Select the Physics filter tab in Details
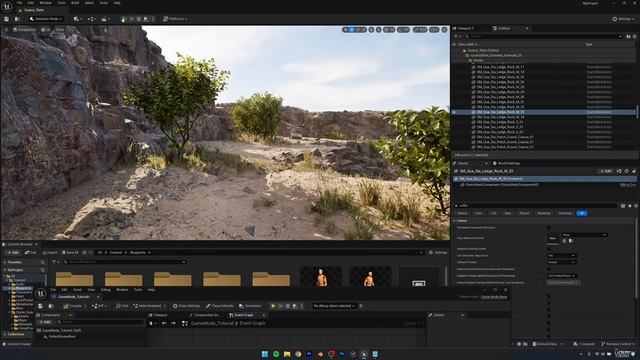 [524, 213]
